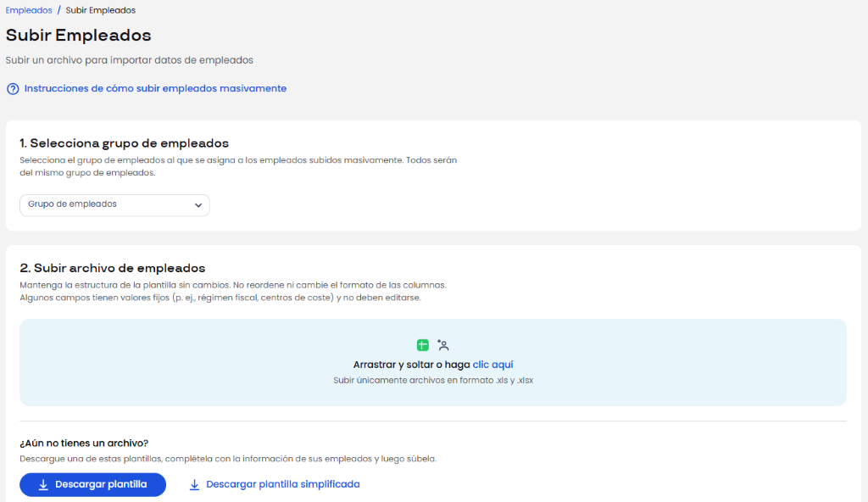
Task: Open instructions for uploading employees in bulk
Action: [155, 88]
